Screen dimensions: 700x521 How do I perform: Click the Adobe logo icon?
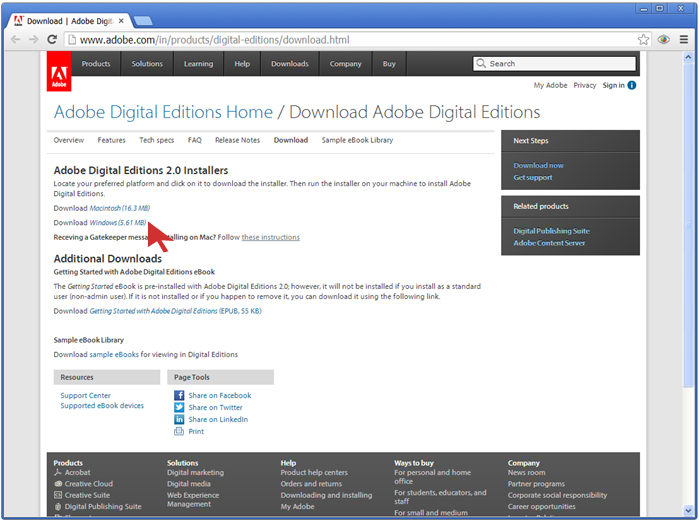[59, 71]
